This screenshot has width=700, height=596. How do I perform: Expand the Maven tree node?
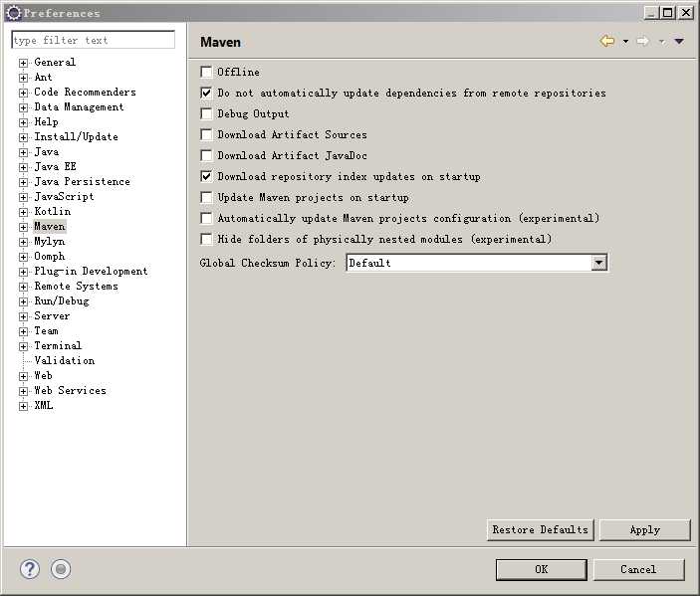[x=23, y=227]
